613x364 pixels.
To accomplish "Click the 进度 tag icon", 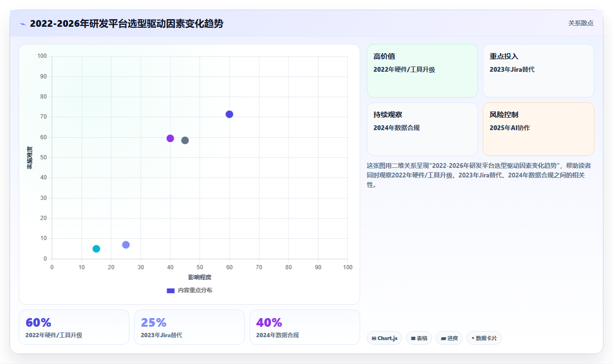I will pos(443,338).
